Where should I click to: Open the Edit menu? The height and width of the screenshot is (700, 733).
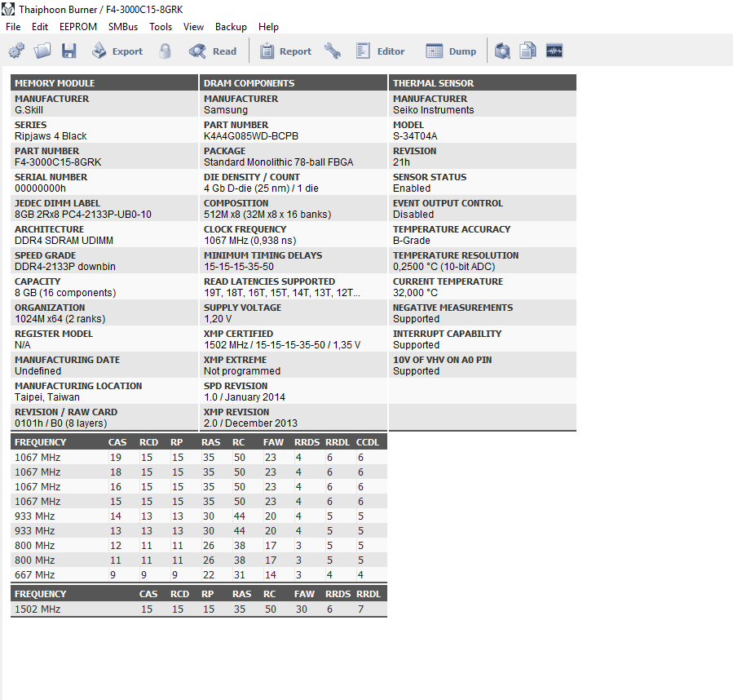[x=40, y=27]
